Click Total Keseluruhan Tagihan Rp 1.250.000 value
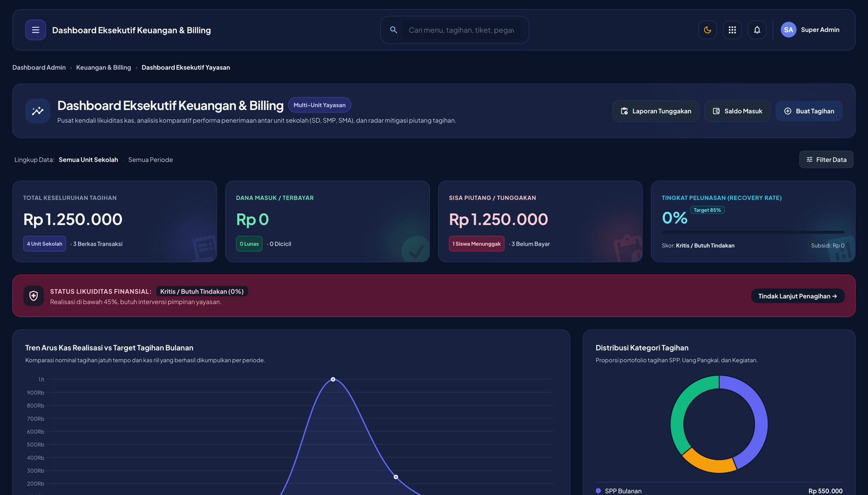Image resolution: width=868 pixels, height=495 pixels. click(73, 219)
